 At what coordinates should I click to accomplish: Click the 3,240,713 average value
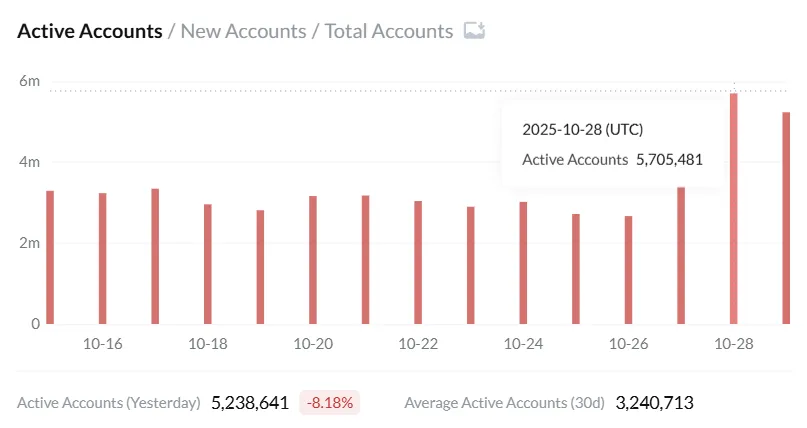(x=654, y=403)
